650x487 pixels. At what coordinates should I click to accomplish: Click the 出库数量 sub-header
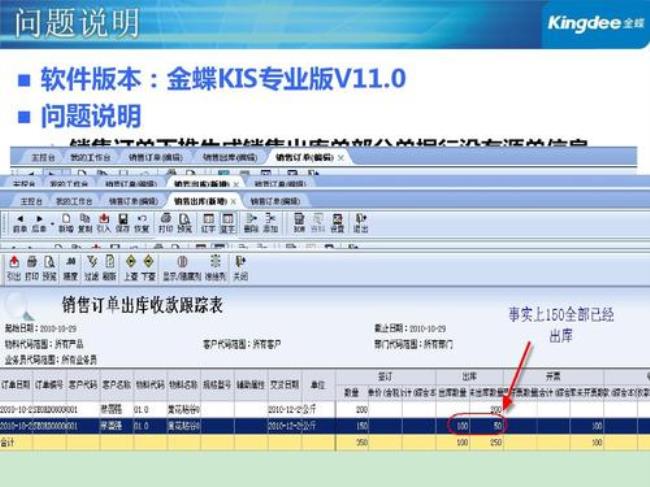pyautogui.click(x=452, y=392)
